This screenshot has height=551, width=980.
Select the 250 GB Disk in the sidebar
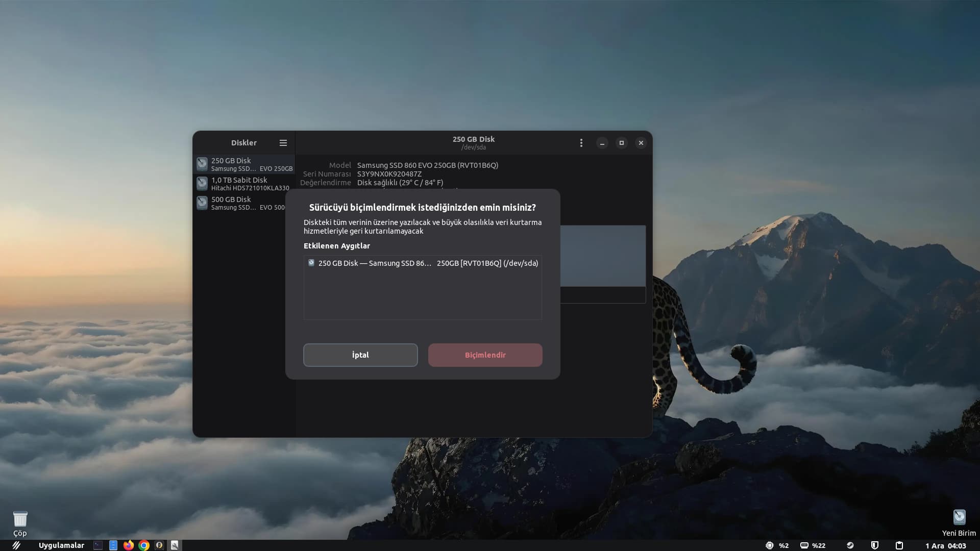pos(245,164)
